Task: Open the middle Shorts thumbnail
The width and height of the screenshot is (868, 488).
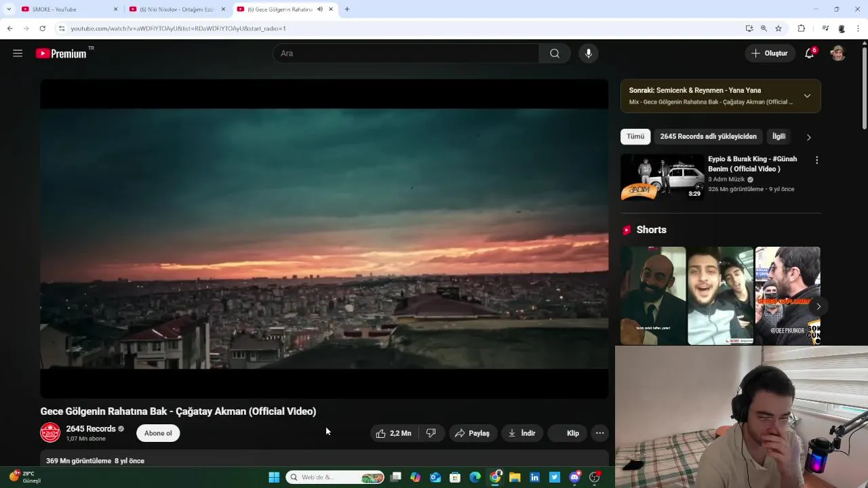Action: pos(720,296)
